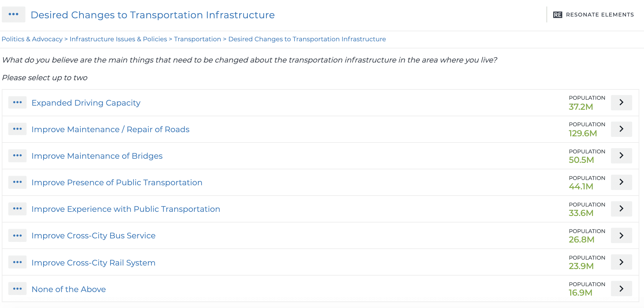Open the options menu for Improve Maintenance of Bridges

click(x=17, y=155)
